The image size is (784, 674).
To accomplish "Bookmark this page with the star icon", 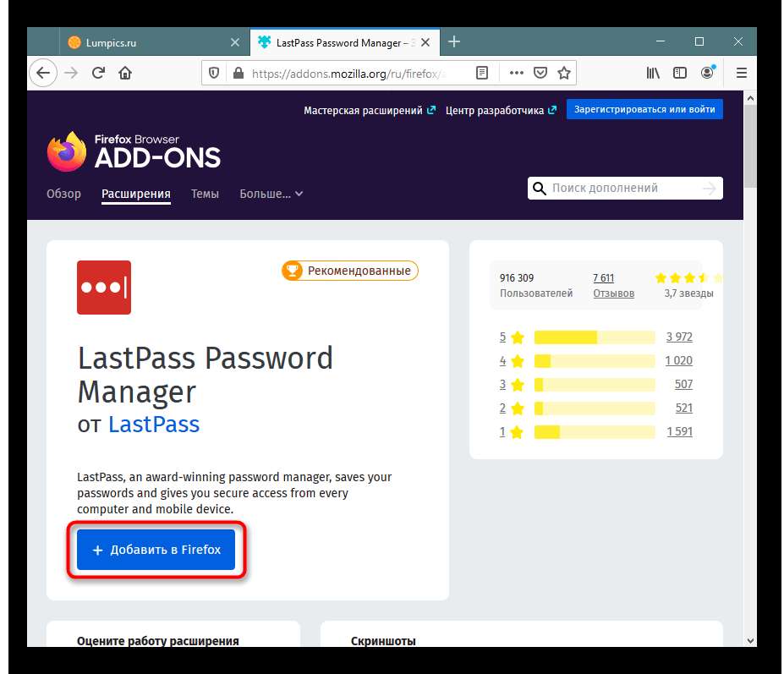I will click(563, 74).
